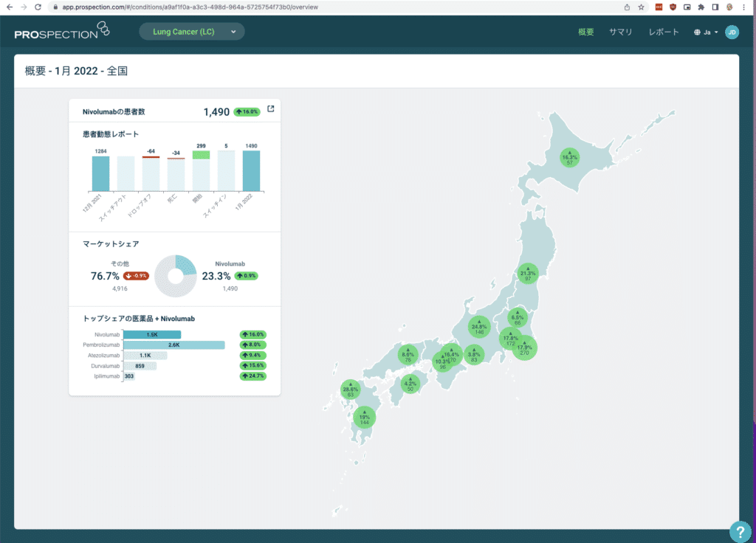
Task: Go back with the browser back arrow
Action: (x=9, y=7)
